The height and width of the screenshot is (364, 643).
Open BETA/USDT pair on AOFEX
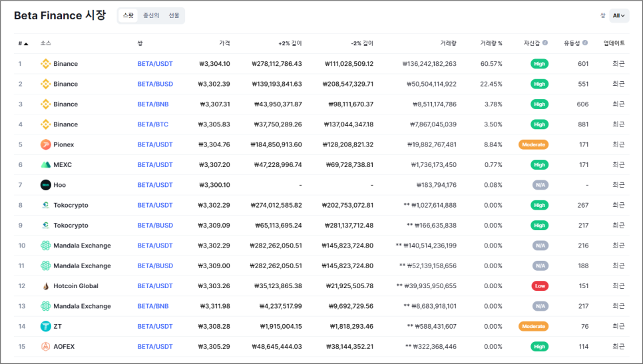[x=155, y=347]
